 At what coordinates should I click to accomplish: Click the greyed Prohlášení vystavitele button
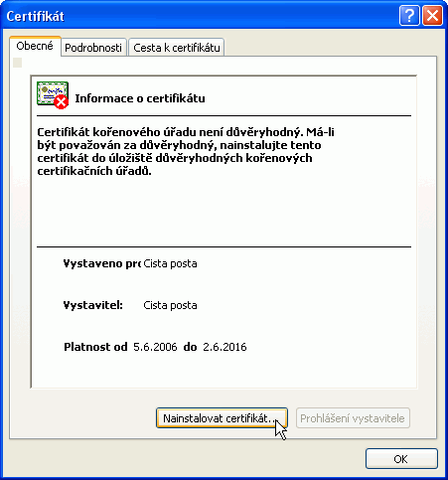[353, 418]
